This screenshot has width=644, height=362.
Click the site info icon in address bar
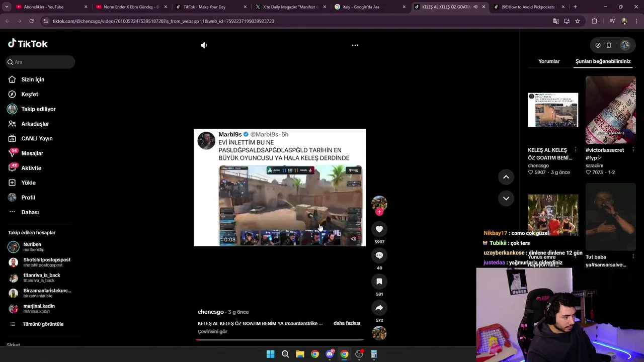pos(46,21)
